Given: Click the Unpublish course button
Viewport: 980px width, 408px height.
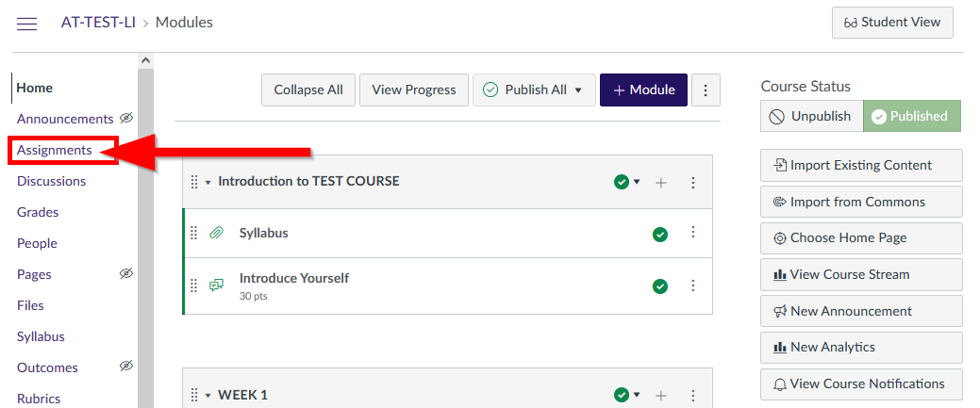Looking at the screenshot, I should tap(811, 116).
